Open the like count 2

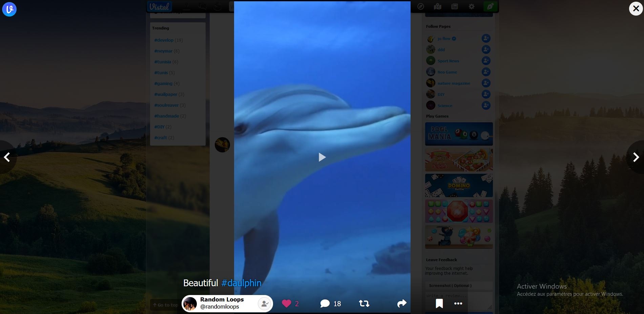[x=297, y=304]
